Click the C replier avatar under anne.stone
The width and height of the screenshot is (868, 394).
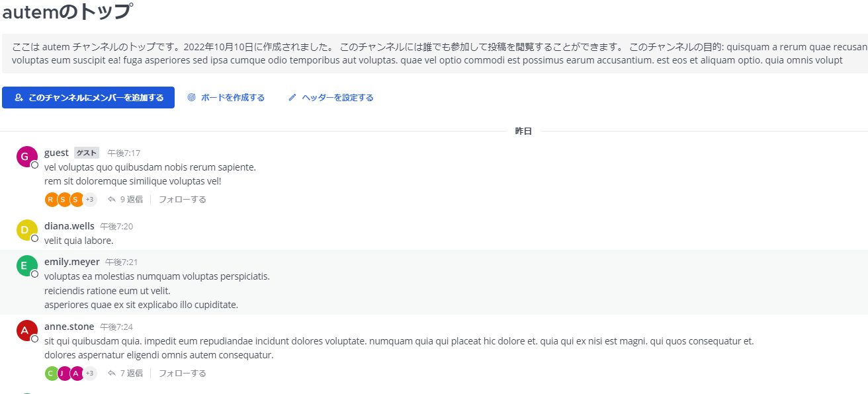pos(52,374)
